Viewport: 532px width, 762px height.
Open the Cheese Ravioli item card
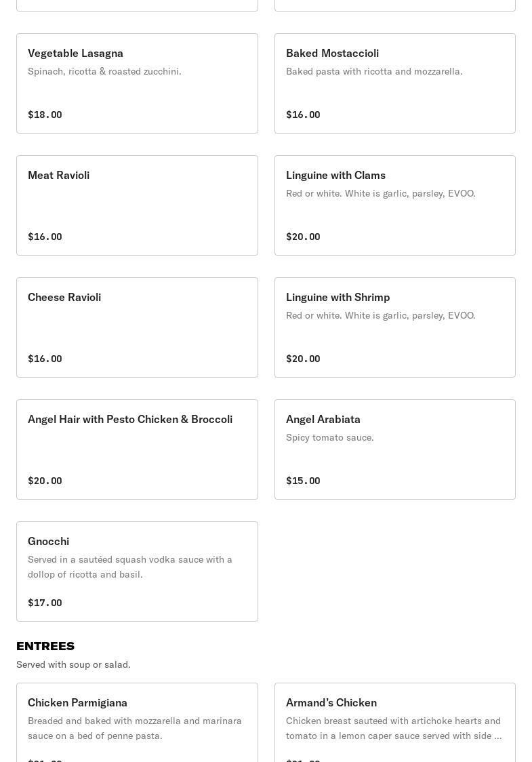[137, 327]
